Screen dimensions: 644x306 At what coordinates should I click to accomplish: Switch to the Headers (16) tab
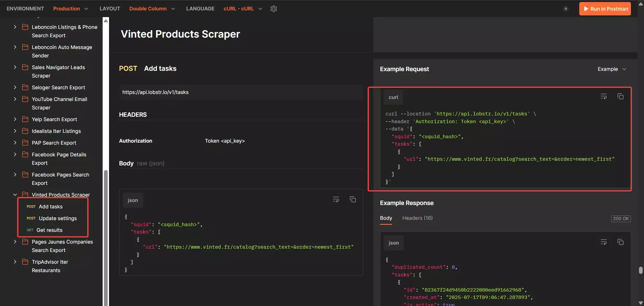pos(417,218)
